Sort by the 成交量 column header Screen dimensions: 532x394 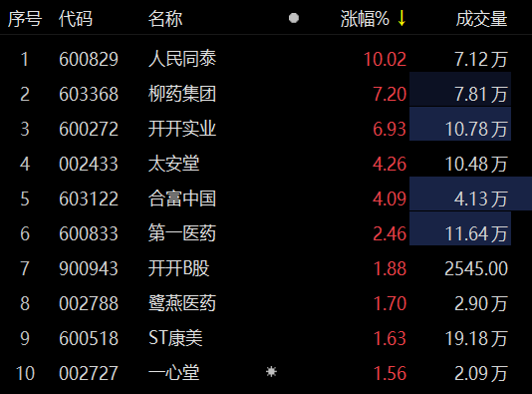pyautogui.click(x=481, y=19)
